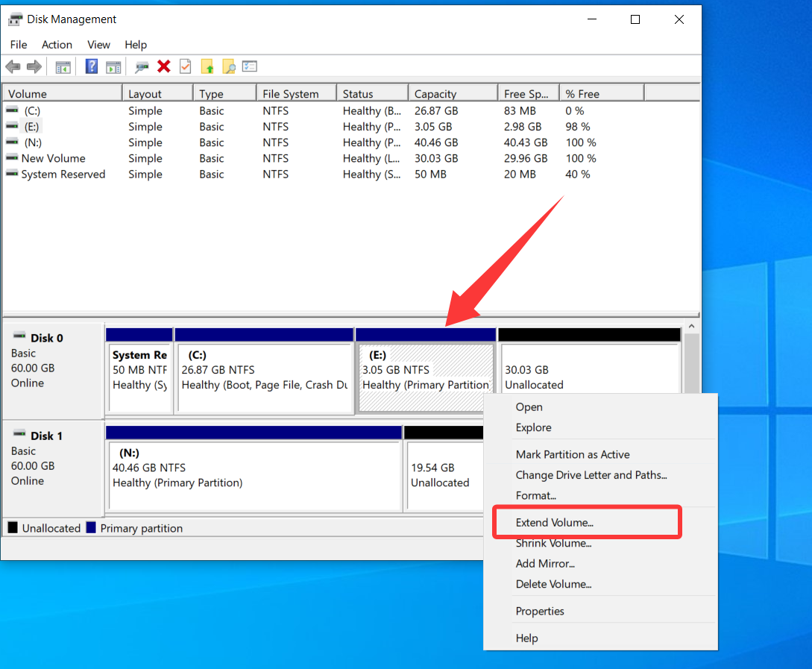Select the System Reserved partition on Disk 0
Image resolution: width=812 pixels, height=669 pixels.
click(x=140, y=370)
